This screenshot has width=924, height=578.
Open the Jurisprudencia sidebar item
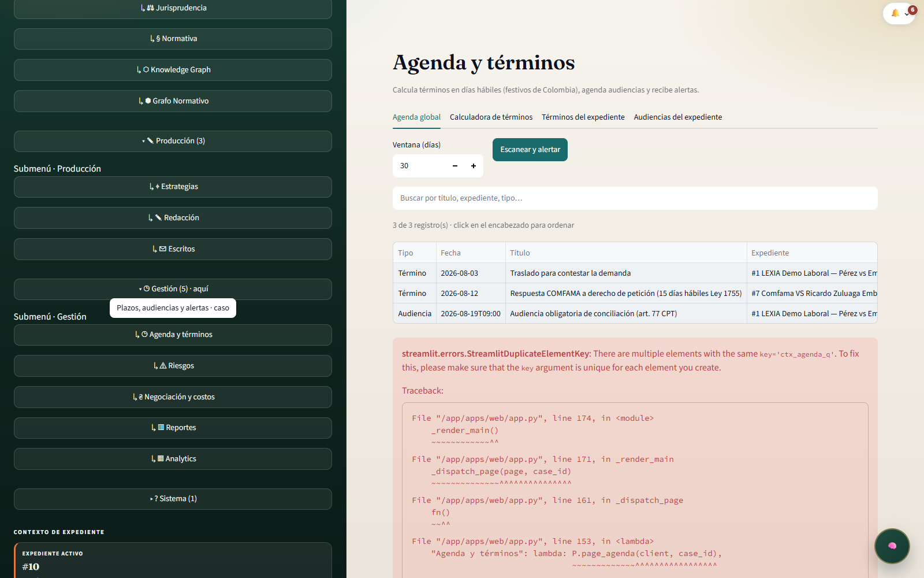pyautogui.click(x=173, y=8)
